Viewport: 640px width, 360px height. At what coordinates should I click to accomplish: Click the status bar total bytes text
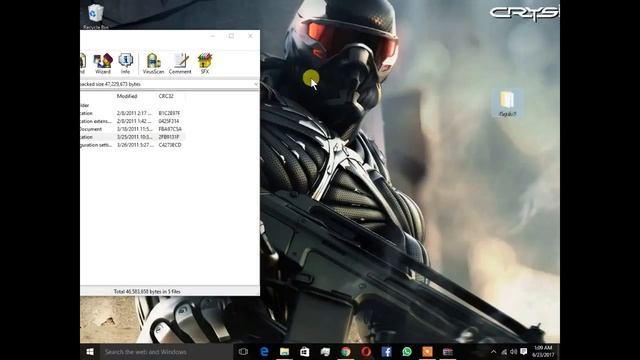pos(147,291)
